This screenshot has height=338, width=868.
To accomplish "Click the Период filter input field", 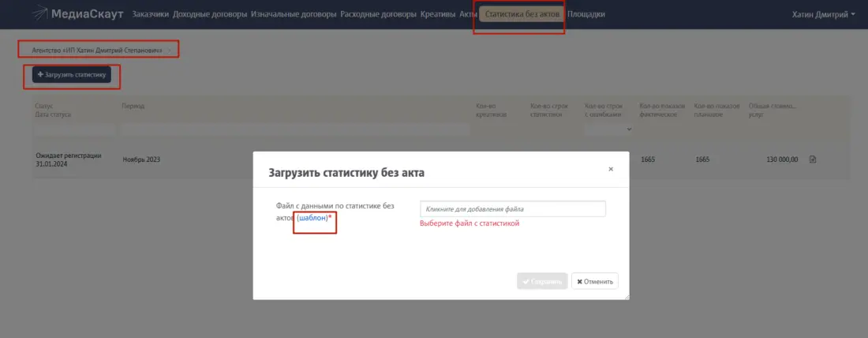I will [296, 129].
